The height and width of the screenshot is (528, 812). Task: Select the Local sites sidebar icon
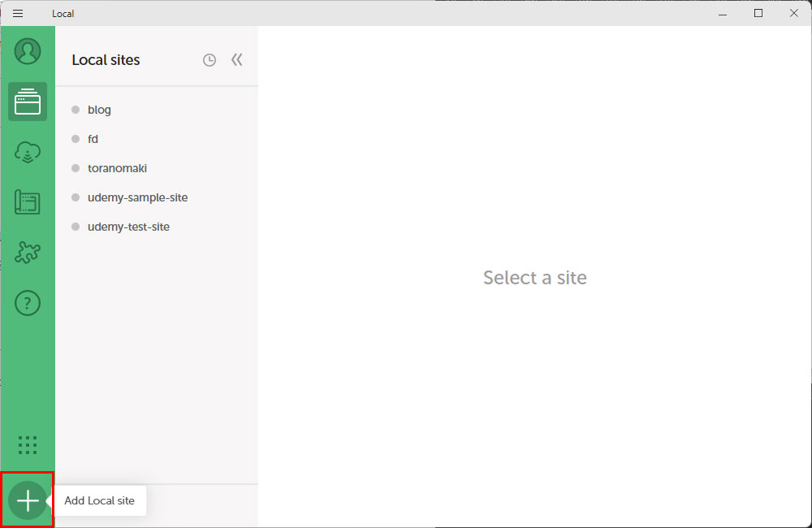pyautogui.click(x=28, y=102)
